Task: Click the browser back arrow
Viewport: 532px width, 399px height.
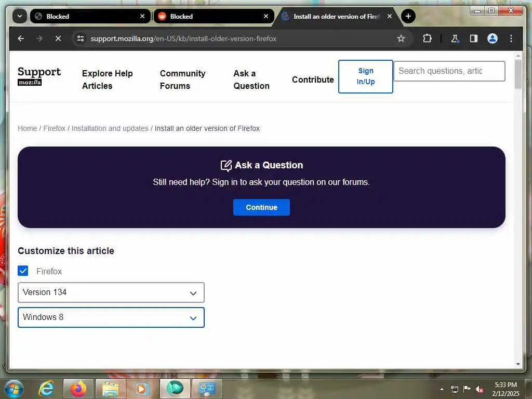Action: [x=21, y=38]
